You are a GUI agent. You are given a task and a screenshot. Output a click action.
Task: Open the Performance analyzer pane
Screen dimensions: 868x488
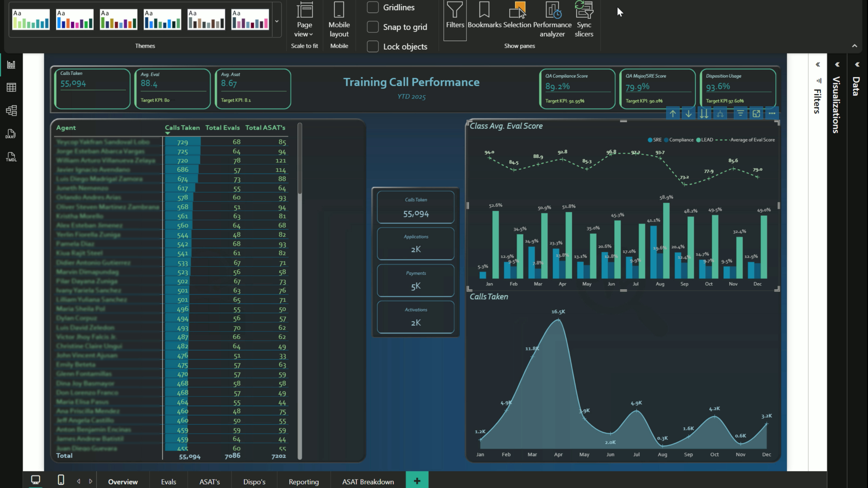point(552,20)
